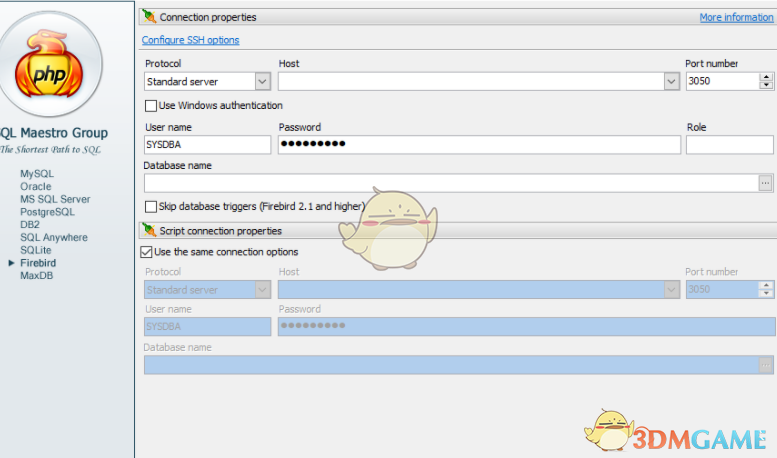This screenshot has width=777, height=458.
Task: Click the Connection properties header icon
Action: coord(149,16)
